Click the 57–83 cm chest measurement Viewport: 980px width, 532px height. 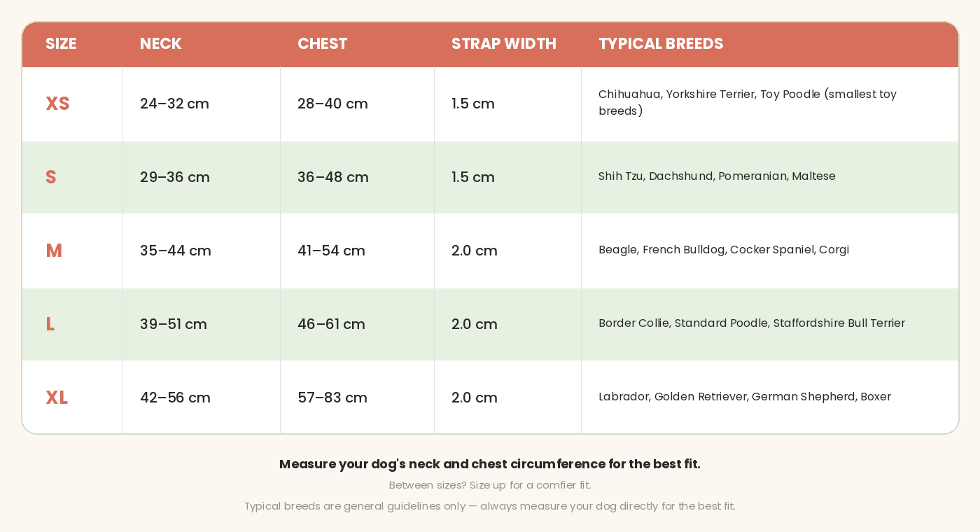[x=332, y=398]
